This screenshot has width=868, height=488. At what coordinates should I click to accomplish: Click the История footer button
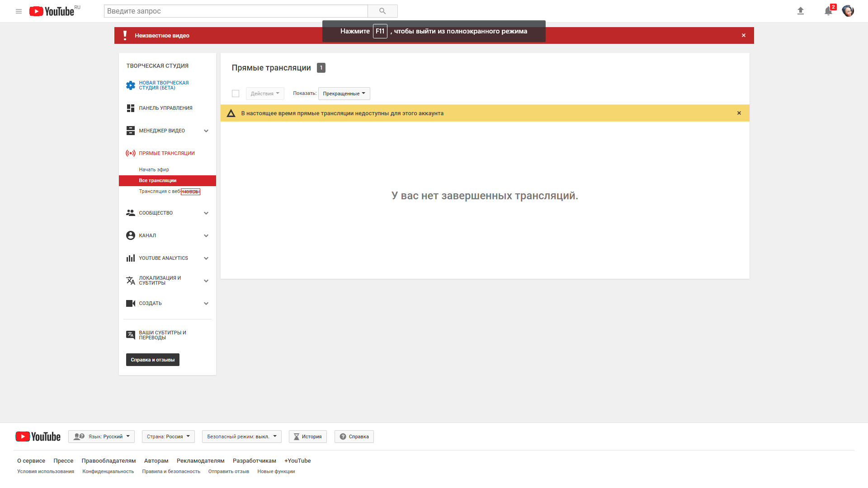pyautogui.click(x=308, y=436)
